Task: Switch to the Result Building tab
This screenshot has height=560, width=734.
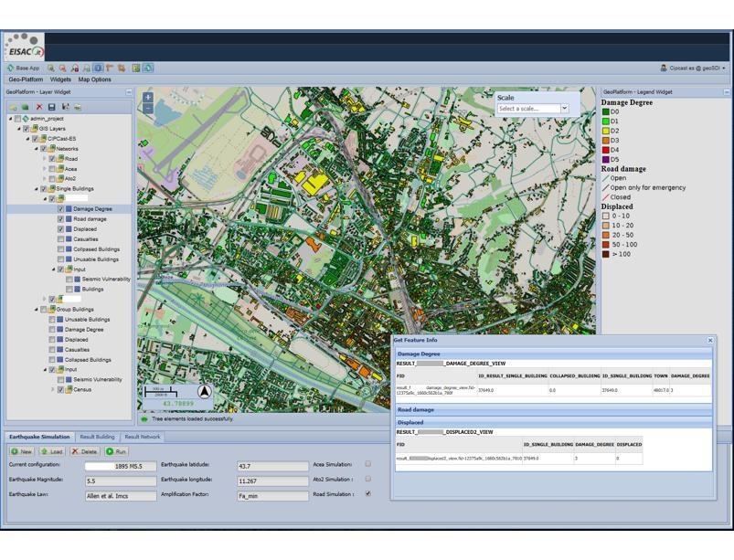Action: pos(97,437)
